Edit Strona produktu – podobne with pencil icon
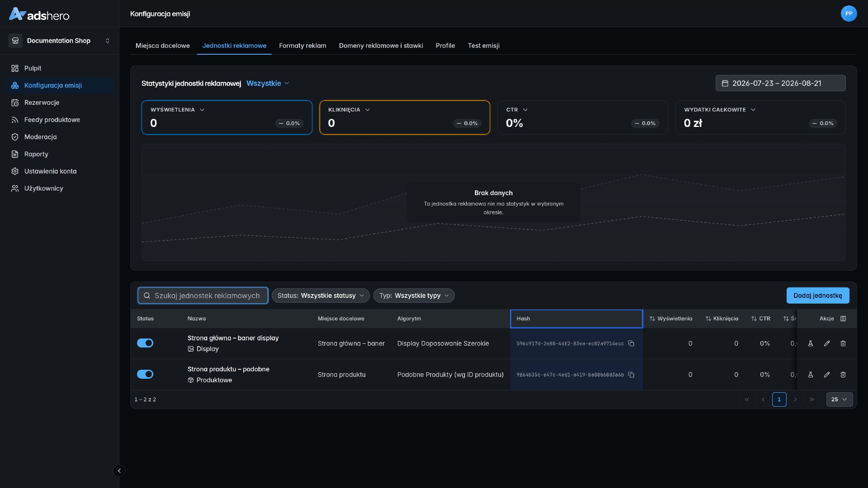 (827, 375)
